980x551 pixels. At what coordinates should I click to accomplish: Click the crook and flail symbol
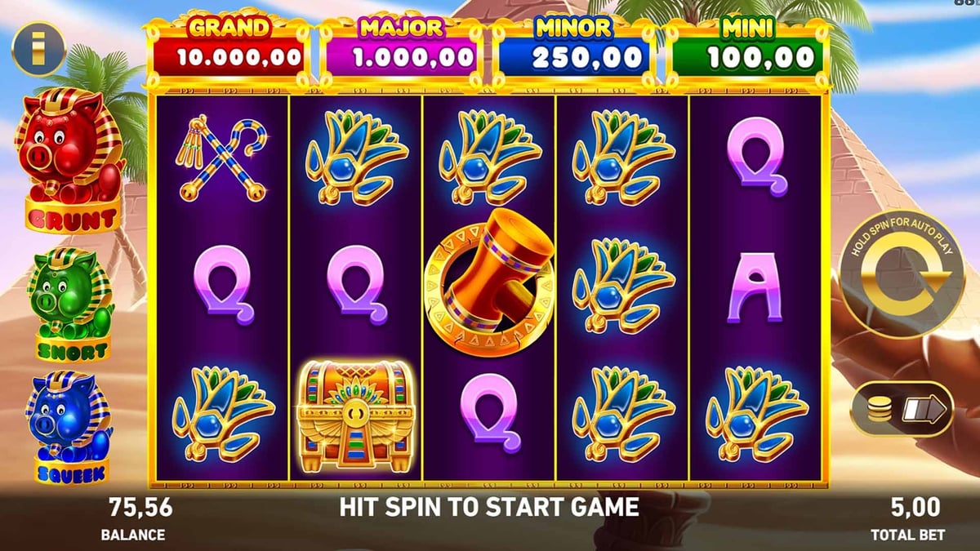click(222, 158)
